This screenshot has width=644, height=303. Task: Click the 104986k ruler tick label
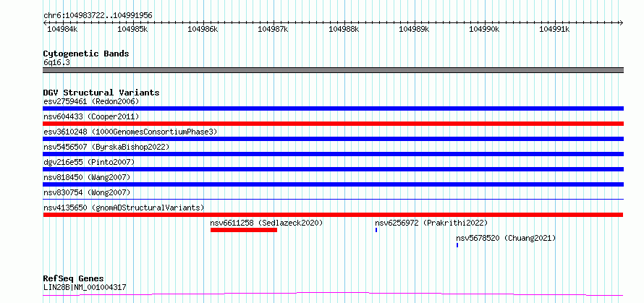pyautogui.click(x=203, y=29)
